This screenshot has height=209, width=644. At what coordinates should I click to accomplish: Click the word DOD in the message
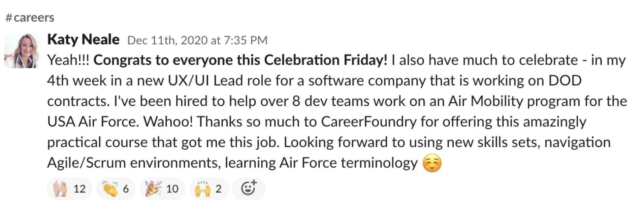tap(564, 81)
